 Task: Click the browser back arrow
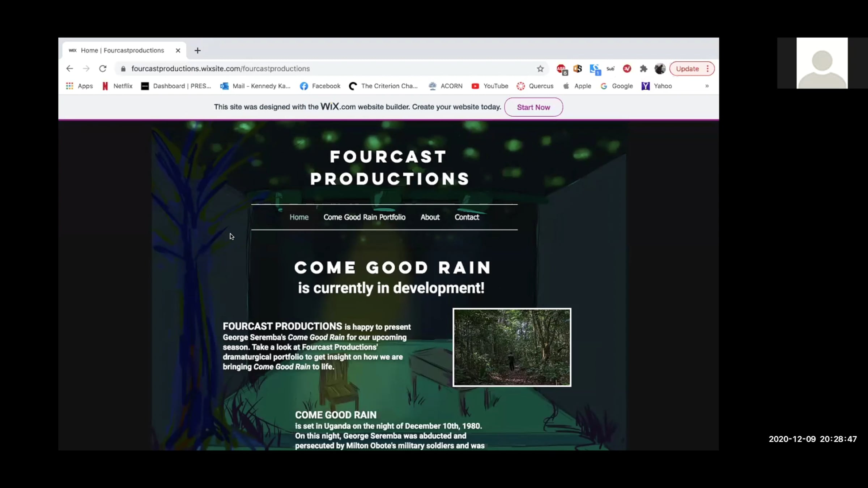point(69,69)
